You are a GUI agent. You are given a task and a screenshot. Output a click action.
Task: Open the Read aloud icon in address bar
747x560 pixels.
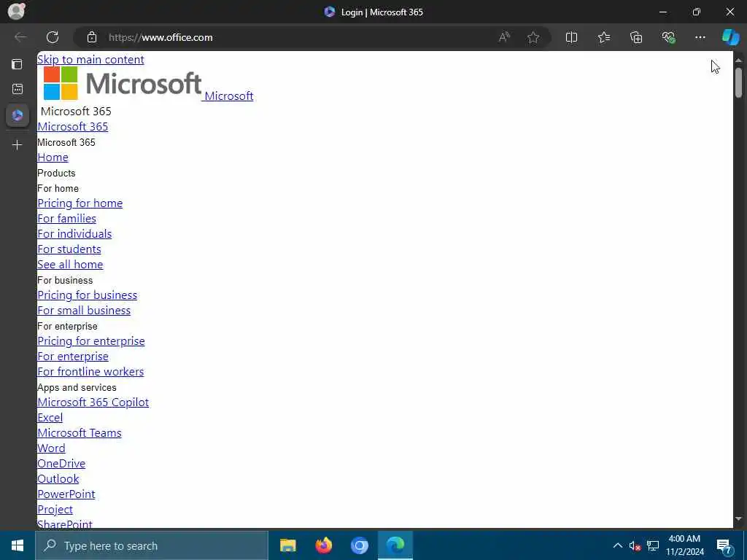(x=504, y=37)
